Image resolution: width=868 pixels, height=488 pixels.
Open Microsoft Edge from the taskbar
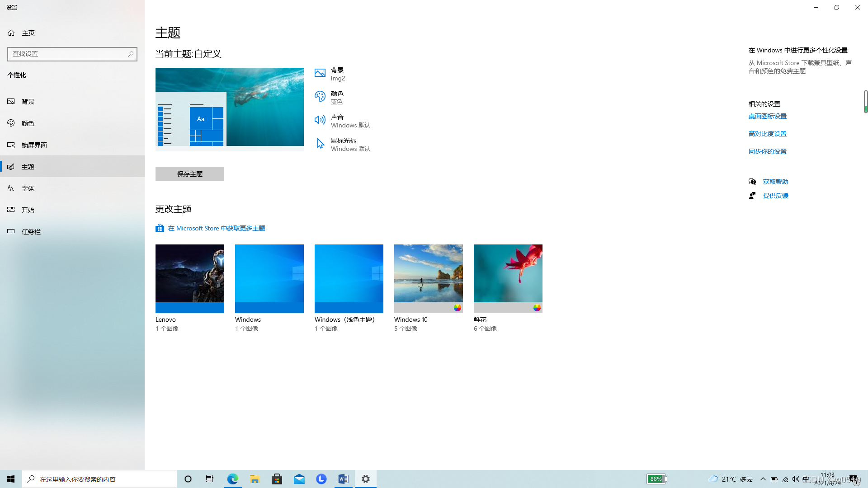(x=233, y=479)
